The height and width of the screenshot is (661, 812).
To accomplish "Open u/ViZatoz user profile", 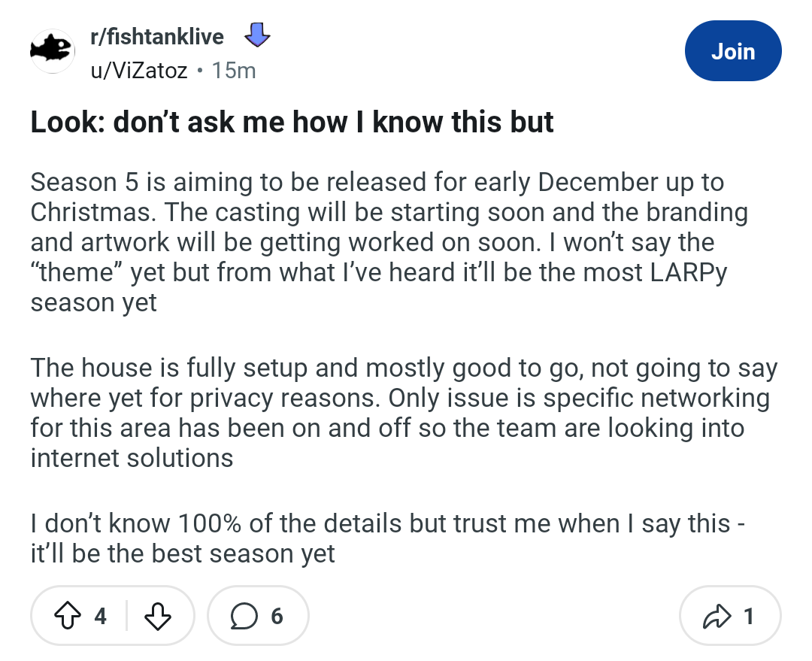I will [x=138, y=71].
